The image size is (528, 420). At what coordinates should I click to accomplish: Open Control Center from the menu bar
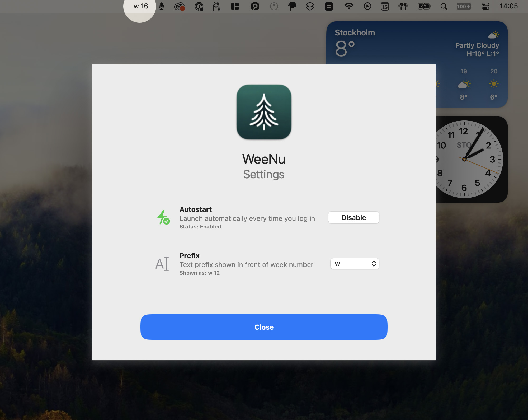tap(486, 6)
